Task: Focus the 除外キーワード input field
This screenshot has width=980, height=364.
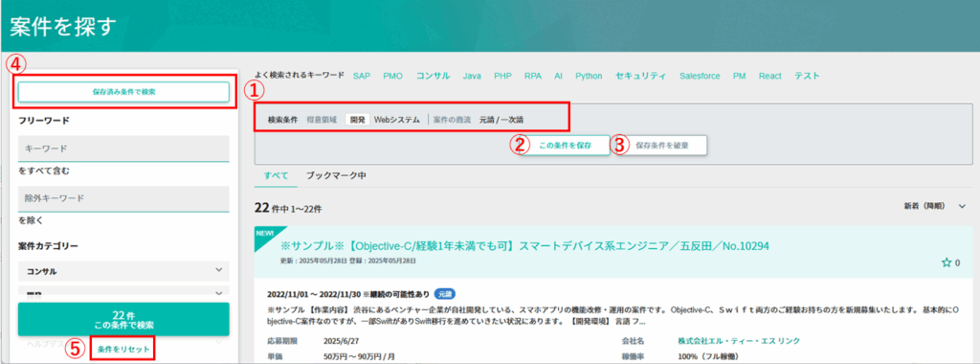Action: point(123,198)
